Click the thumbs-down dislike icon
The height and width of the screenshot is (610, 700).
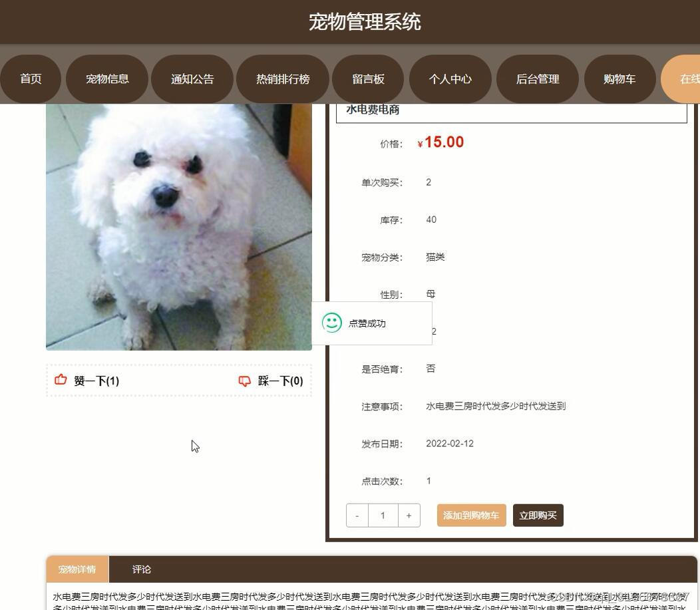tap(245, 381)
